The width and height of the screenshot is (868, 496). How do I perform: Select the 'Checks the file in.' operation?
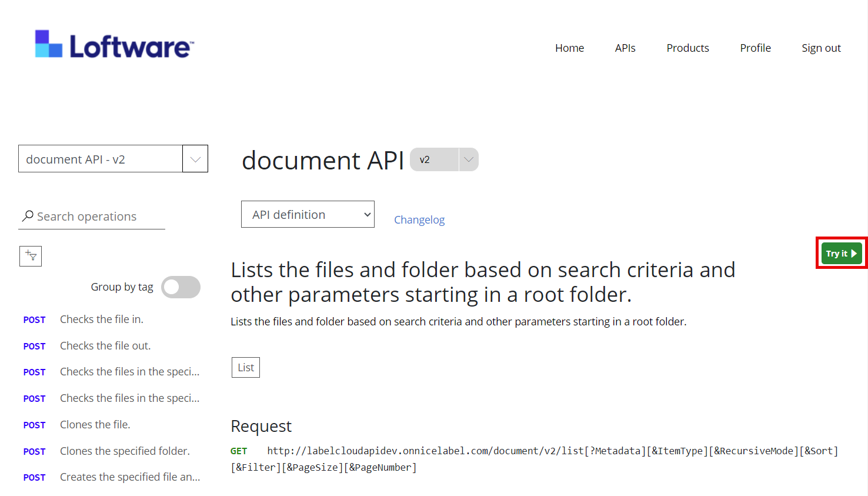pyautogui.click(x=102, y=319)
